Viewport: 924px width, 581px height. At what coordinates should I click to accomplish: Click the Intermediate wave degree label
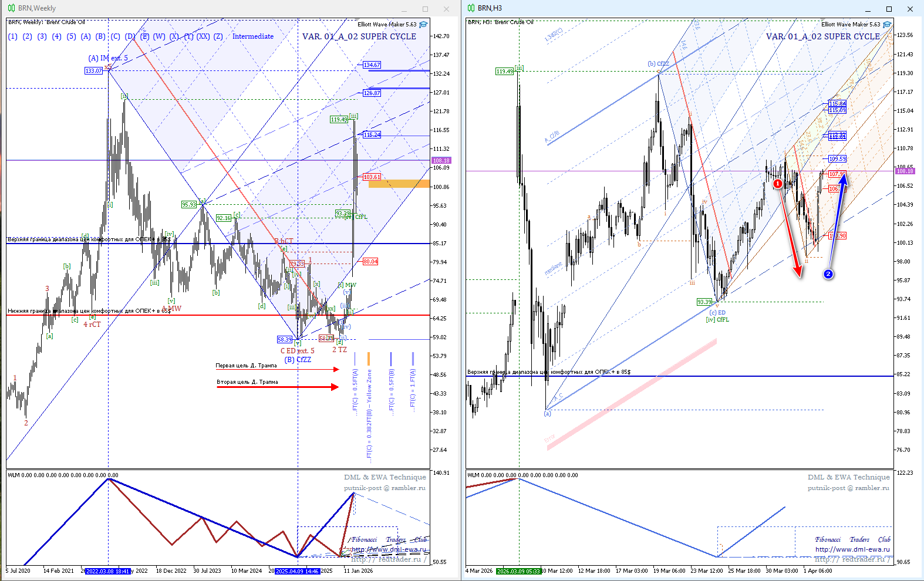pos(252,36)
